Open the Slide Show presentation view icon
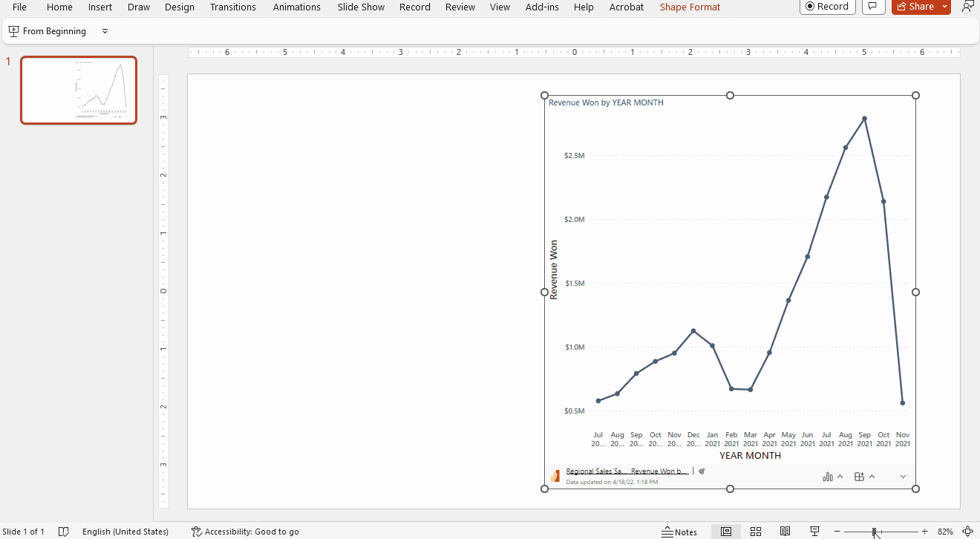 [814, 532]
